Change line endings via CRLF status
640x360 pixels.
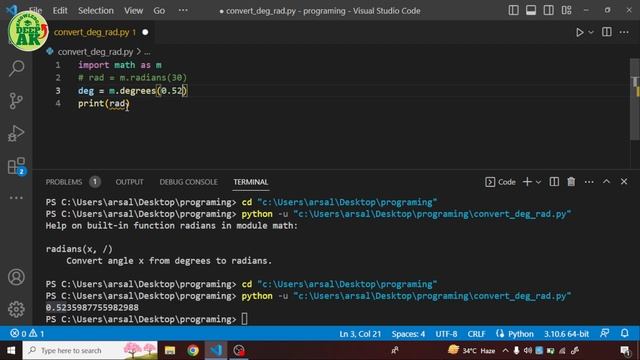point(476,334)
